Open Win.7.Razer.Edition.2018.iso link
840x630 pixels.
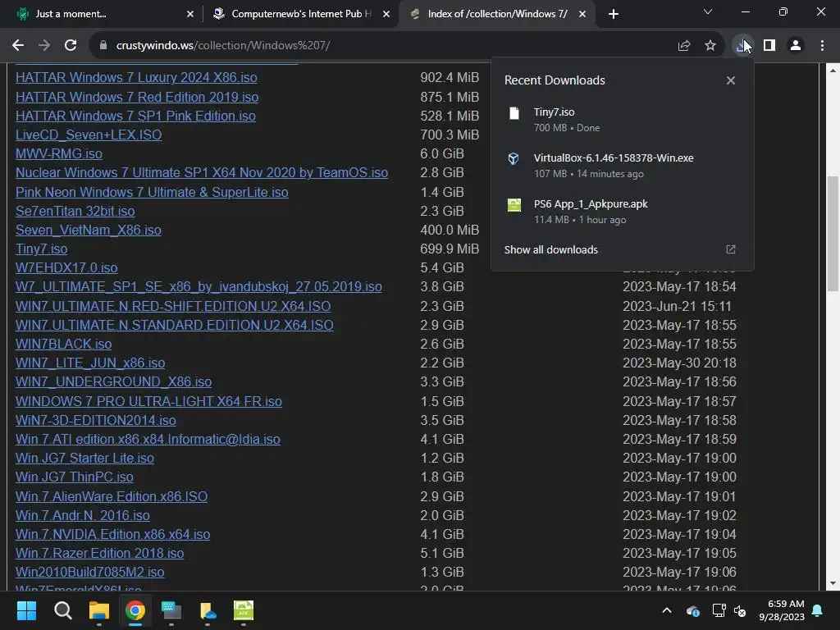point(99,553)
